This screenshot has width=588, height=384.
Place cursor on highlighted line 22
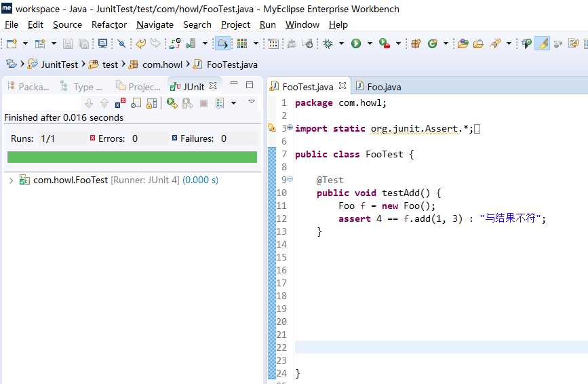tap(442, 347)
